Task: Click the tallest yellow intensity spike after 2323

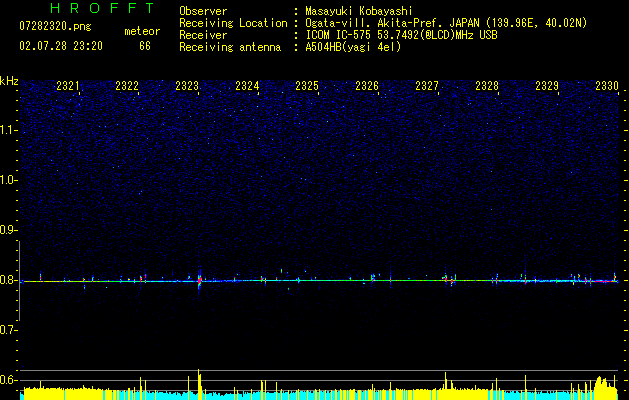Action: [x=199, y=382]
